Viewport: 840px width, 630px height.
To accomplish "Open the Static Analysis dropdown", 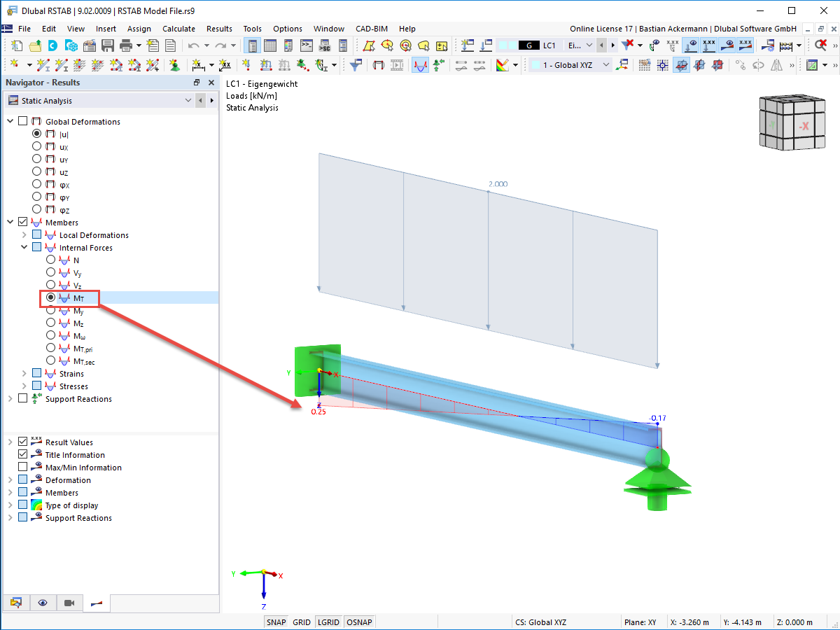I will pyautogui.click(x=188, y=100).
